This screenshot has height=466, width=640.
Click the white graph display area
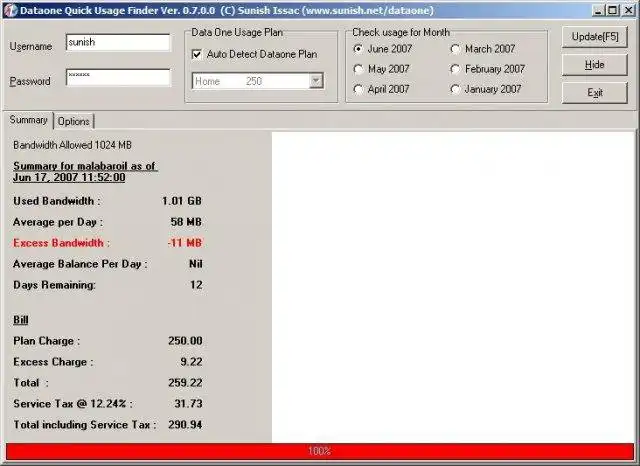[453, 286]
